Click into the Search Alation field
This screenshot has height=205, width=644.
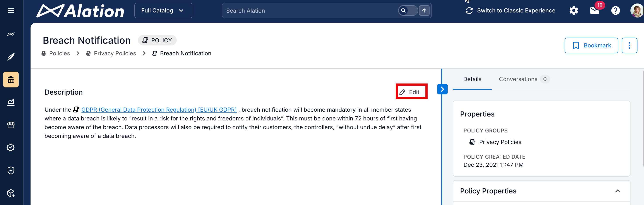[x=310, y=10]
